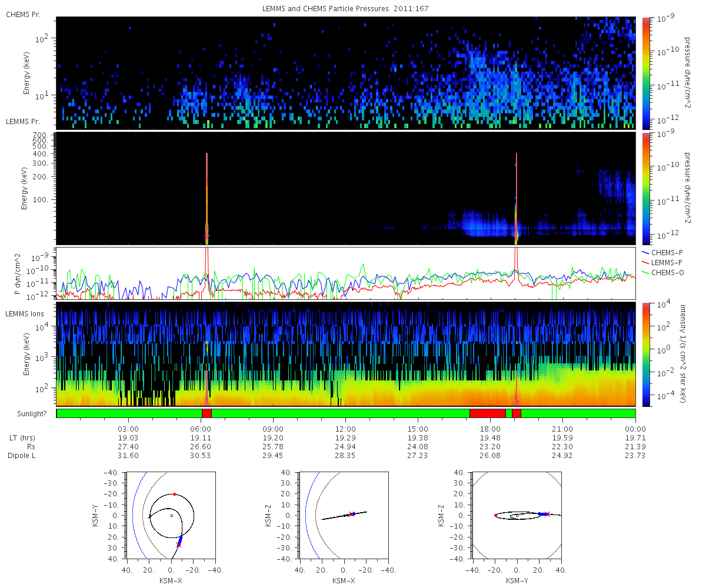Screen dimensions: 706x588
Task: Click the red dot on the KSM-X/KSM-Y orbit
Action: pyautogui.click(x=174, y=494)
